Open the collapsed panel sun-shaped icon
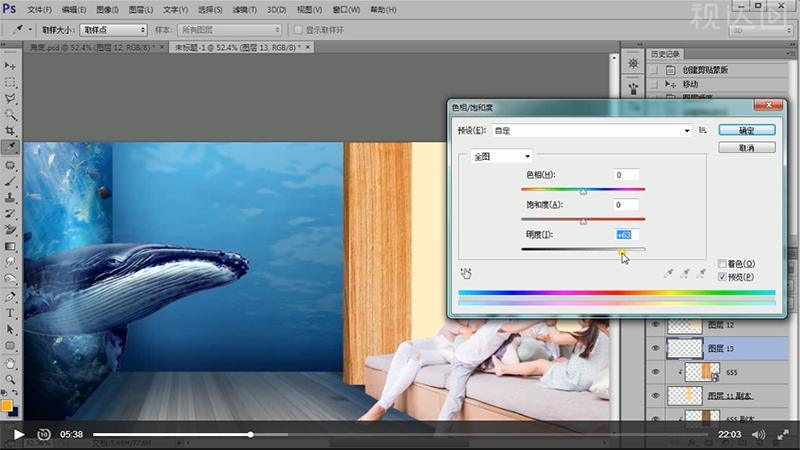 click(633, 63)
